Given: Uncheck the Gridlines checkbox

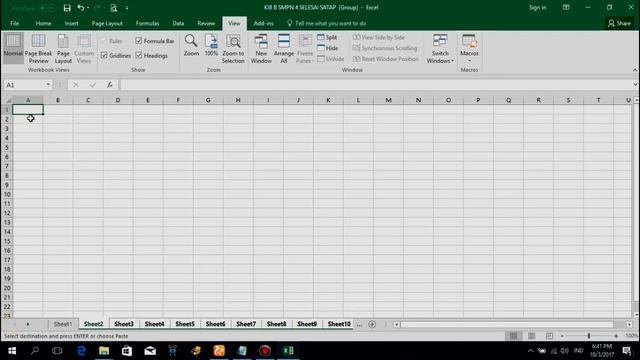Looking at the screenshot, I should click(x=104, y=55).
